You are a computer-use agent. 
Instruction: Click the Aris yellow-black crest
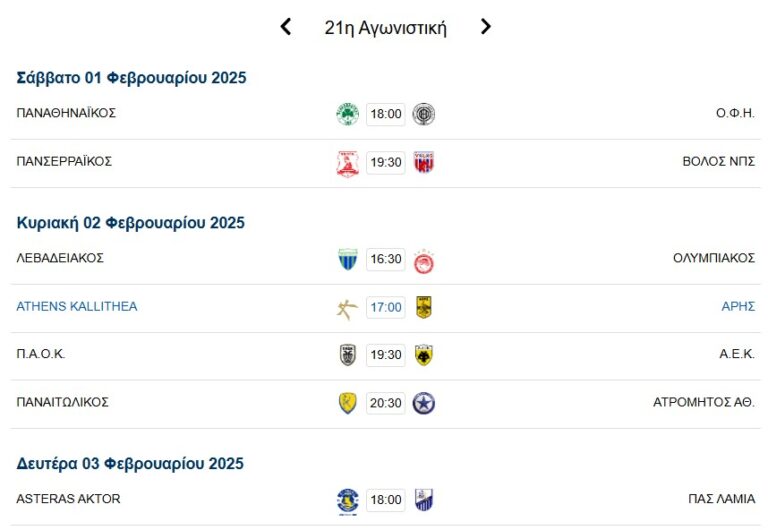pyautogui.click(x=424, y=308)
